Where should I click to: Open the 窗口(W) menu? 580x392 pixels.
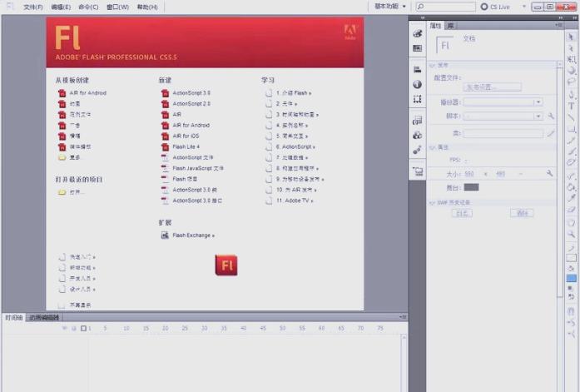[x=117, y=7]
